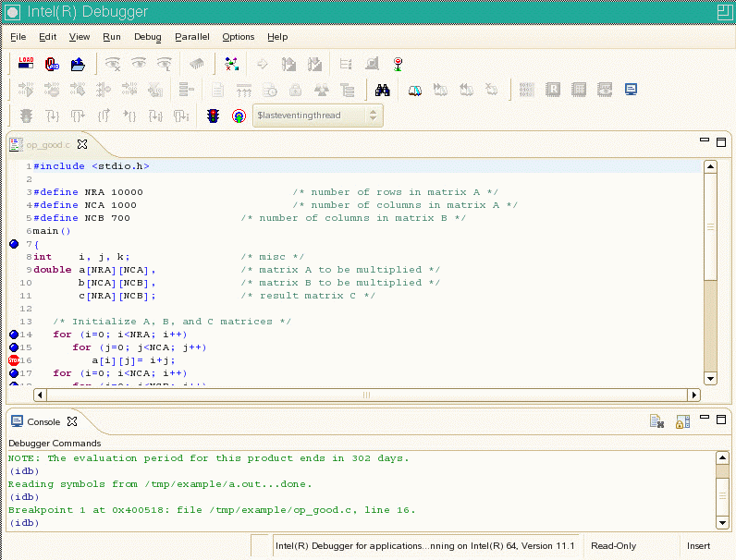Maximize the Console panel
The width and height of the screenshot is (736, 560).
(721, 420)
